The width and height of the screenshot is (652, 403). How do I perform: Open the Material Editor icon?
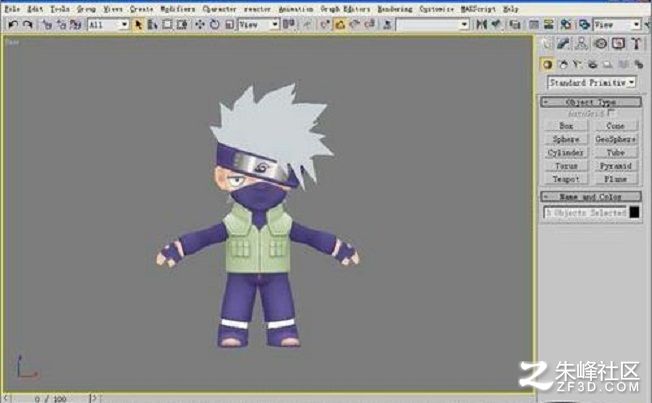tap(566, 25)
